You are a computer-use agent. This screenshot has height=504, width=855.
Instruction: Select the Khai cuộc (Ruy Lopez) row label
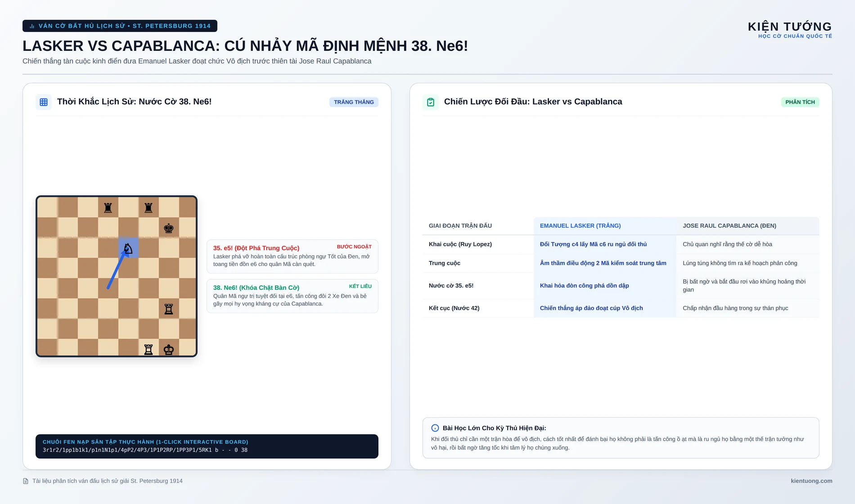tap(460, 244)
